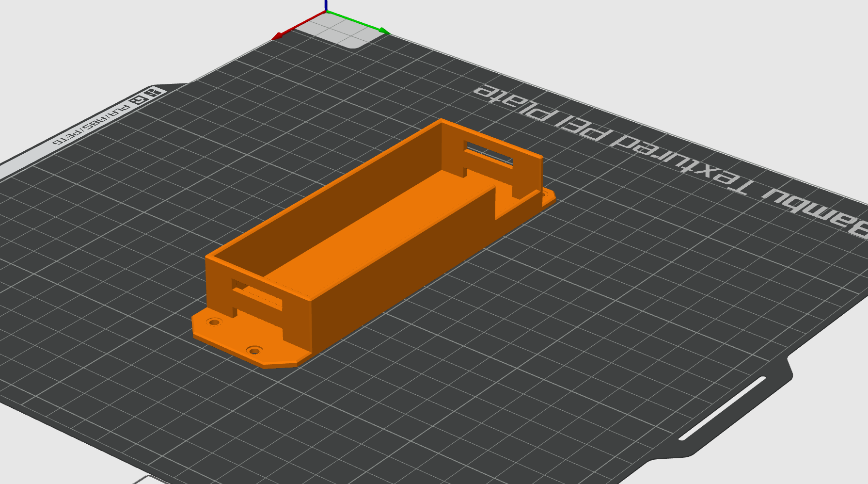Select the orange enclosure model on the plate

coord(373,242)
